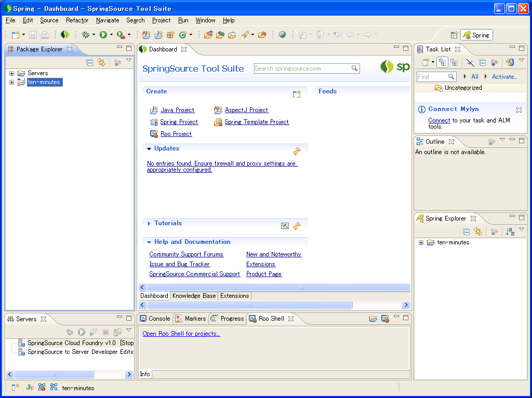Viewport: 532px width, 398px height.
Task: Click the Spring perspective button
Action: coord(476,35)
